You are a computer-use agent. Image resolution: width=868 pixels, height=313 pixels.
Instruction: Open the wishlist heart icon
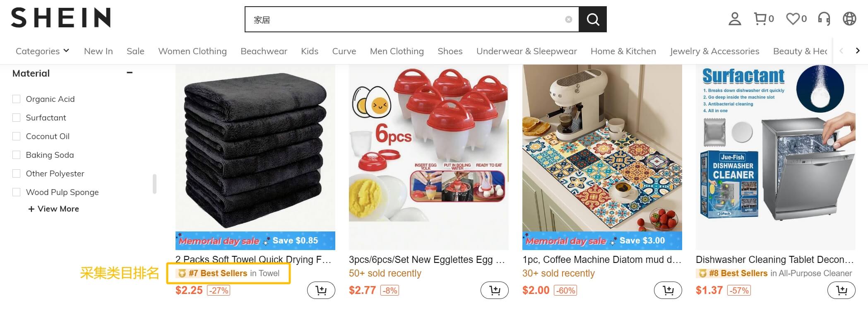[x=796, y=19]
